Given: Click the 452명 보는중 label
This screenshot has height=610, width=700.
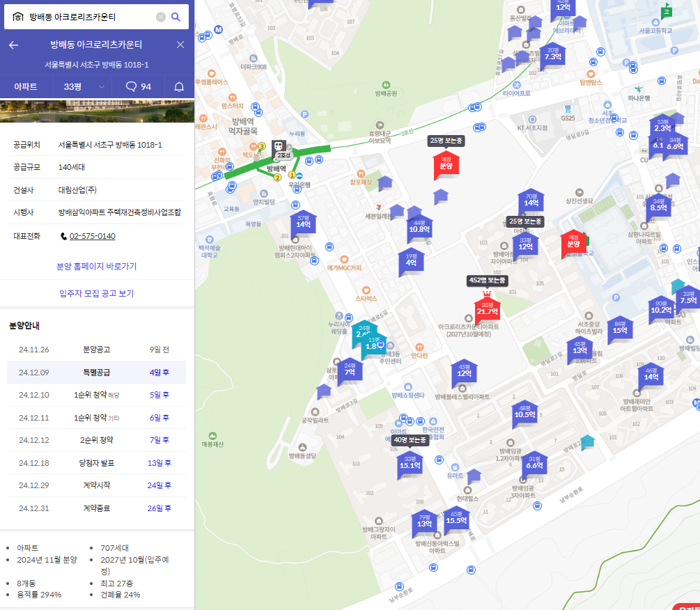Looking at the screenshot, I should [487, 280].
